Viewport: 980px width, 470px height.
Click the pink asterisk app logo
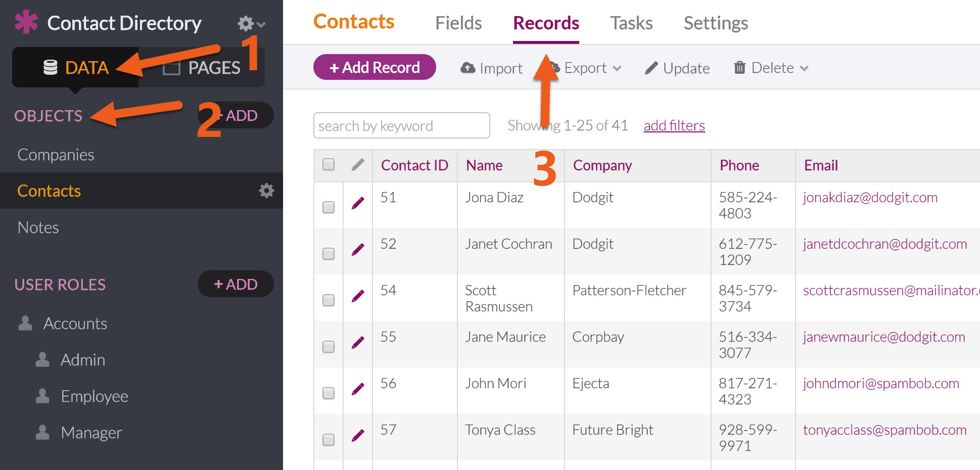[26, 22]
